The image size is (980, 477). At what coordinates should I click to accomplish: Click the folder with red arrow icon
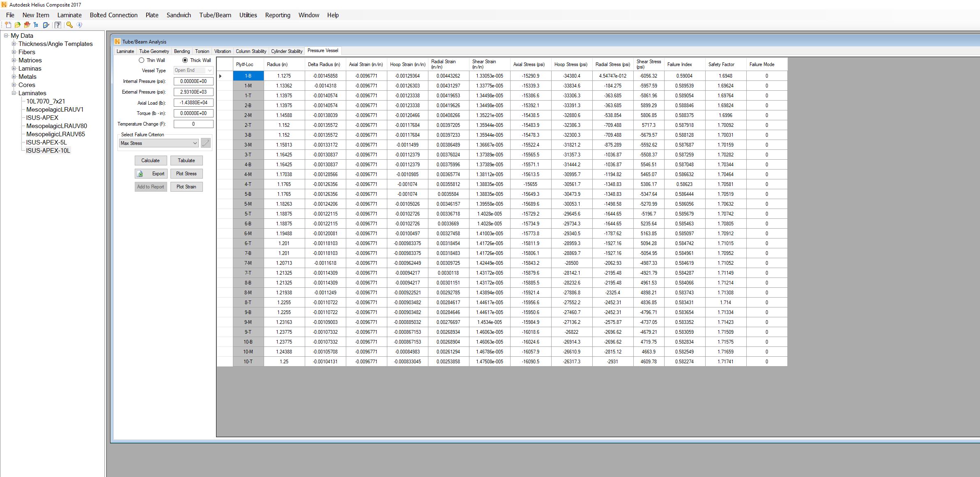tap(27, 25)
